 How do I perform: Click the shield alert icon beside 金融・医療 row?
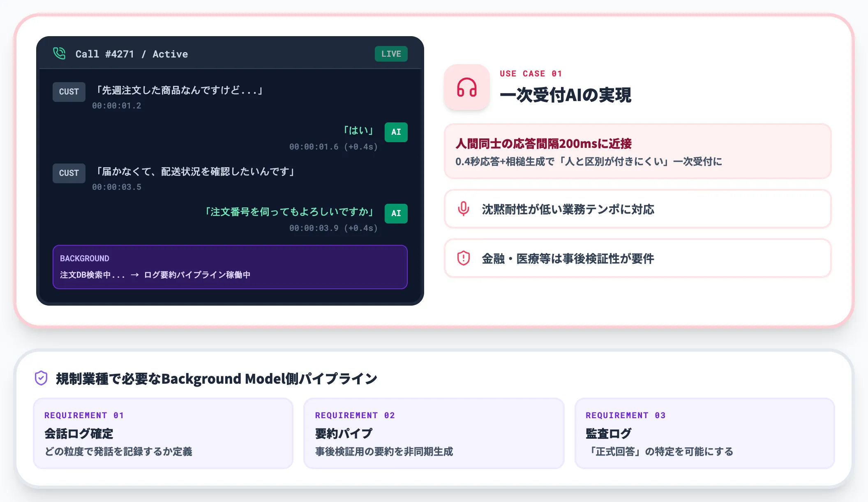click(463, 258)
